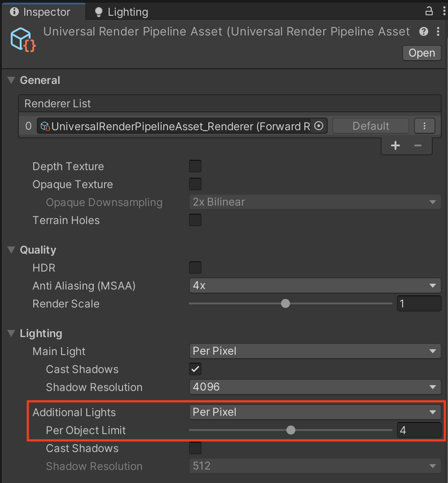
Task: Uncheck Main Light Cast Shadows
Action: (x=195, y=369)
